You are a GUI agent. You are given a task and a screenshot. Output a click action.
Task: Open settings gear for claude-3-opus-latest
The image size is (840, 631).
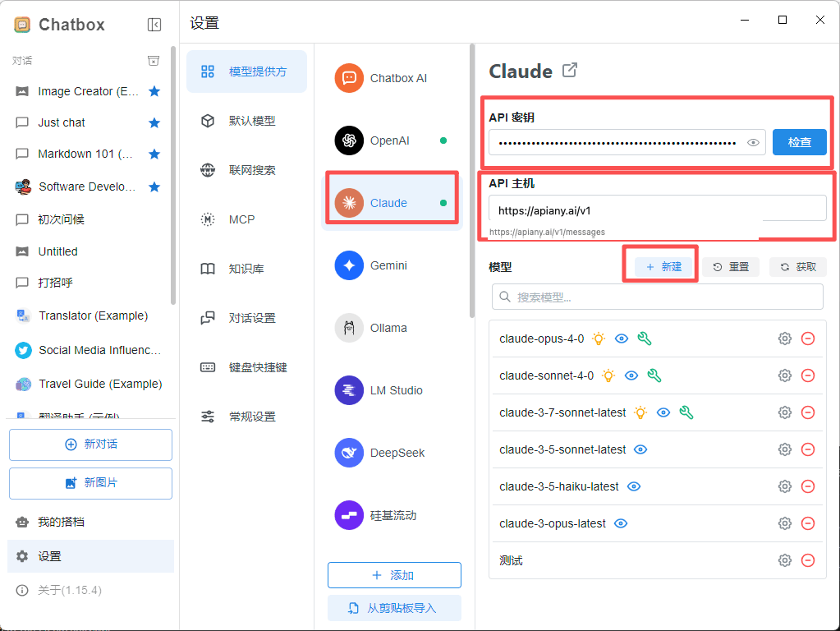785,523
